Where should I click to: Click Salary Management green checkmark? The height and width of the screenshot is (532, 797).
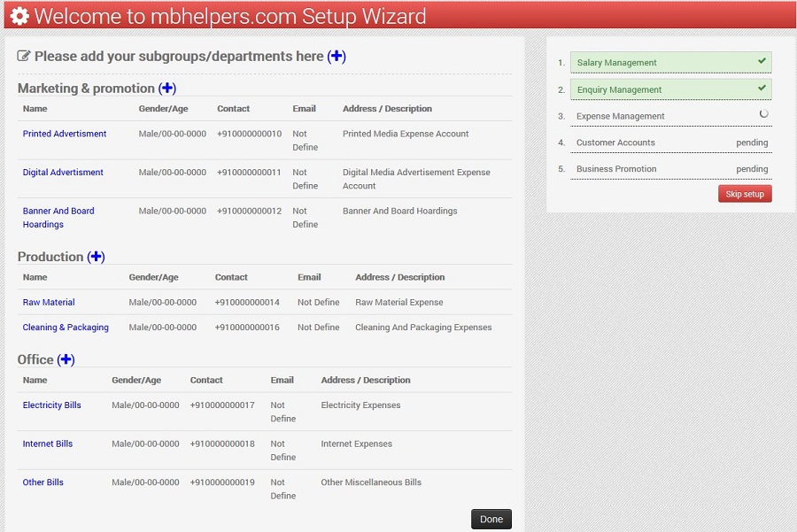click(762, 61)
